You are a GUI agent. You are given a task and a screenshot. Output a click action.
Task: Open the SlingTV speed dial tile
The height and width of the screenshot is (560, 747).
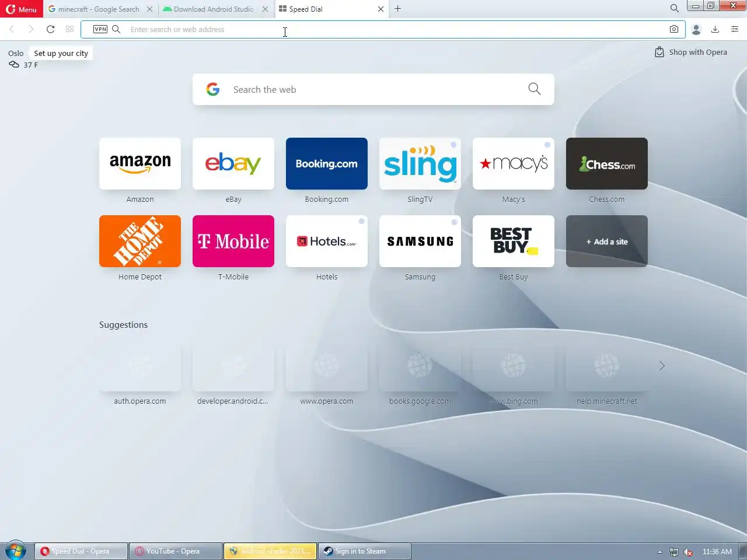420,163
